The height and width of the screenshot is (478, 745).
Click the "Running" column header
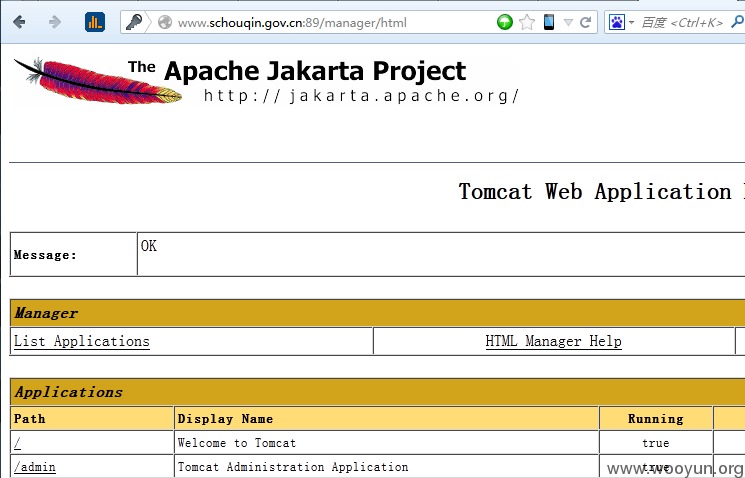tap(656, 419)
